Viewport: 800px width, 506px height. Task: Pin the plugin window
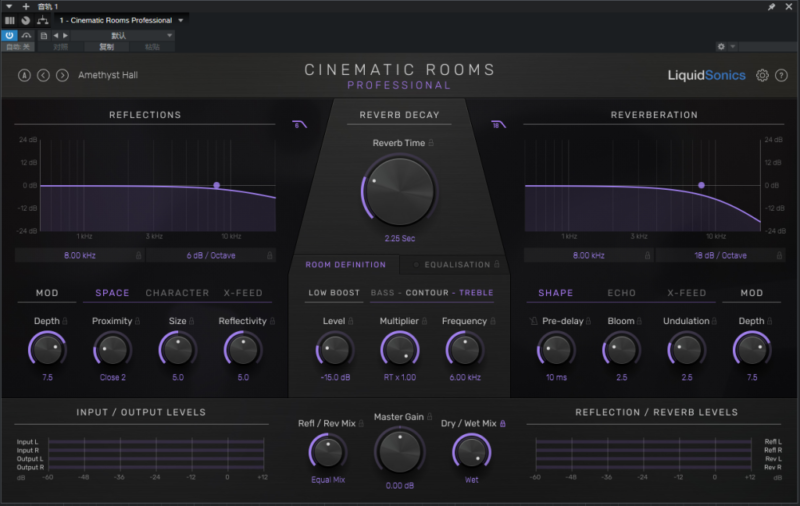(x=771, y=6)
